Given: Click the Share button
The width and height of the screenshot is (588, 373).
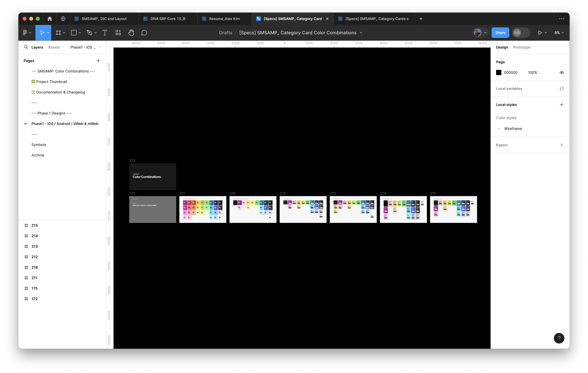Looking at the screenshot, I should click(x=500, y=33).
